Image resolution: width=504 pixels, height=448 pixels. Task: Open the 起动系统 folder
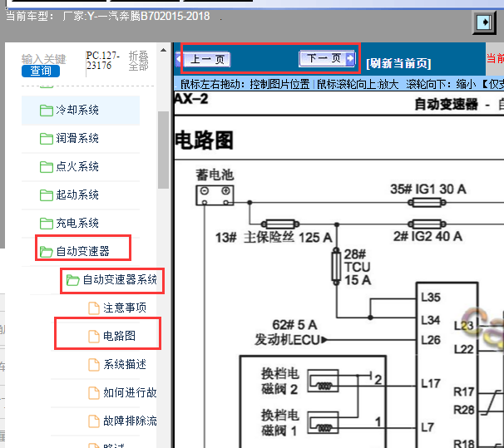point(81,195)
